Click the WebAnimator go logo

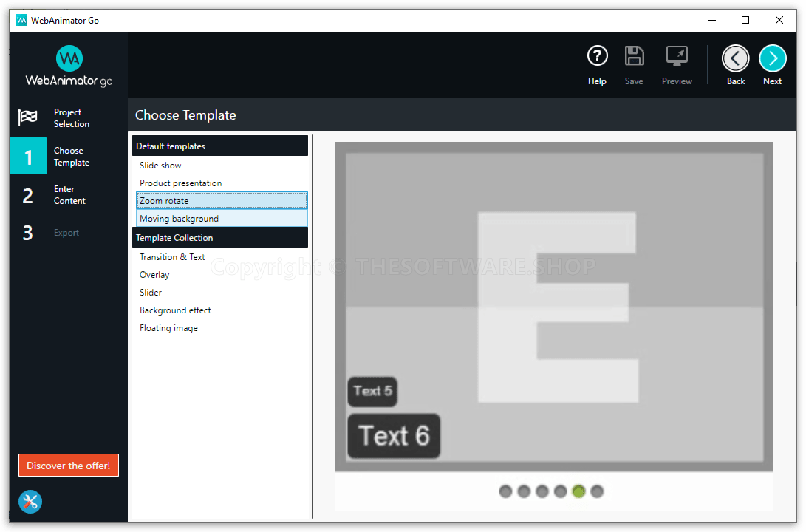pos(69,66)
